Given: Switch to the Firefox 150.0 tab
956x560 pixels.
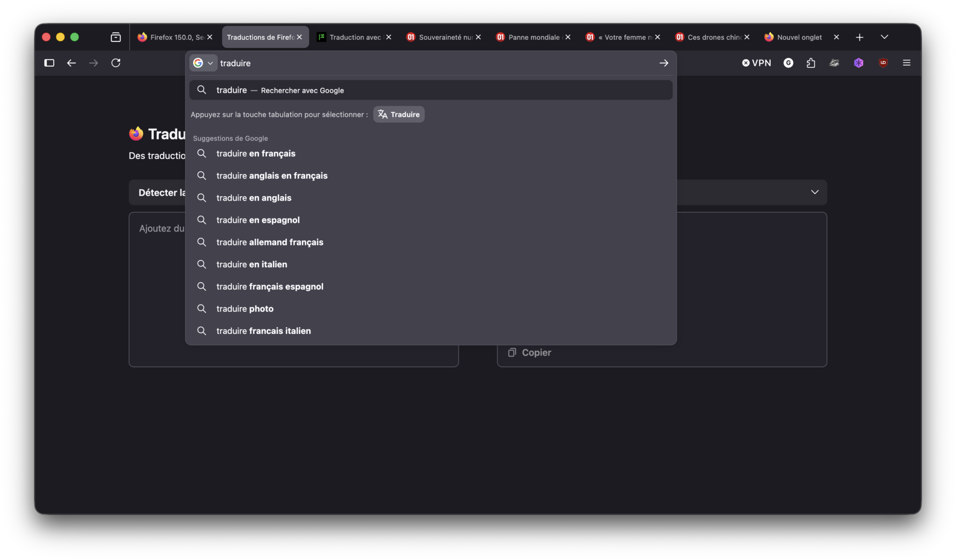Looking at the screenshot, I should coord(171,37).
